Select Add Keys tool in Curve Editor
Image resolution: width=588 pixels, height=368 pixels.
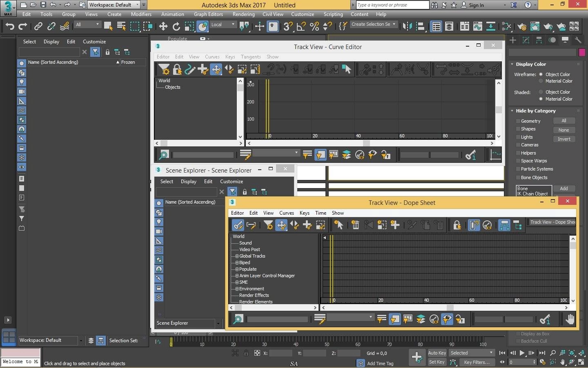coord(203,70)
